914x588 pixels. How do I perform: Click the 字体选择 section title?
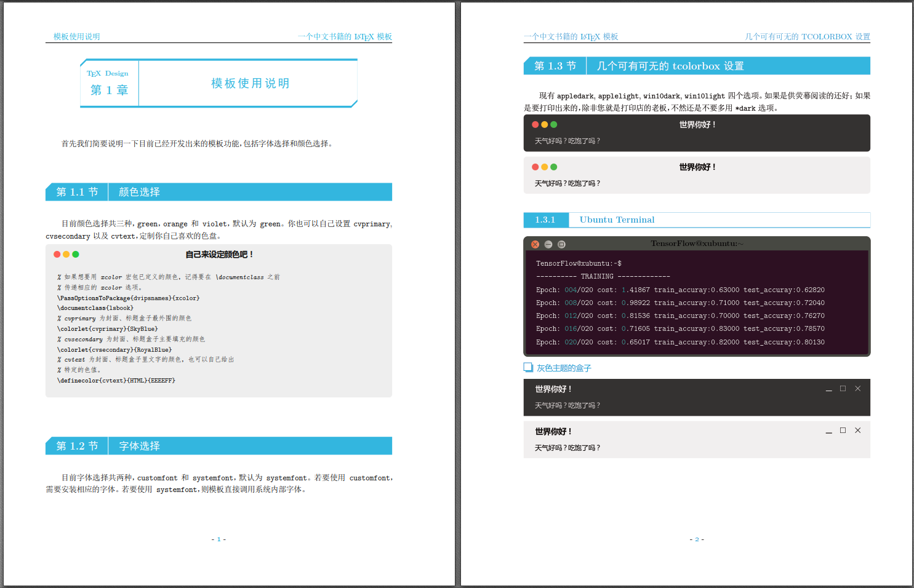pyautogui.click(x=139, y=446)
